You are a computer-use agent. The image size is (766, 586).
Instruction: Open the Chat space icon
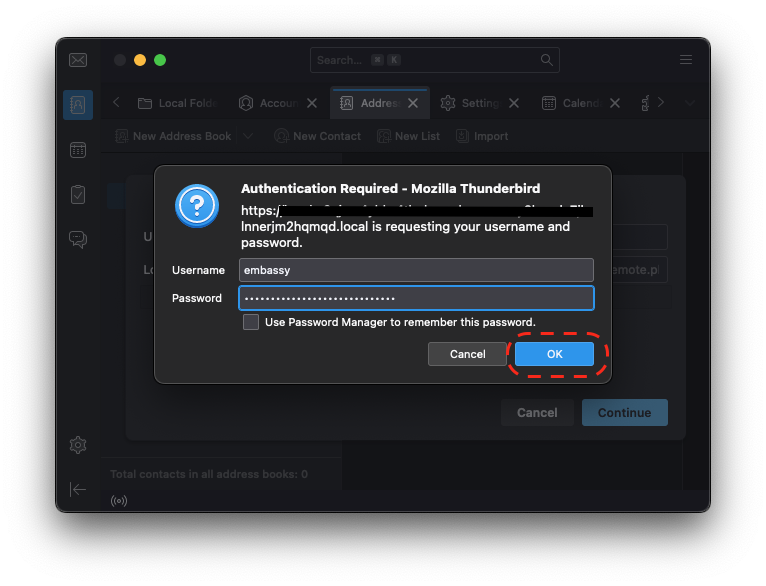pos(78,239)
